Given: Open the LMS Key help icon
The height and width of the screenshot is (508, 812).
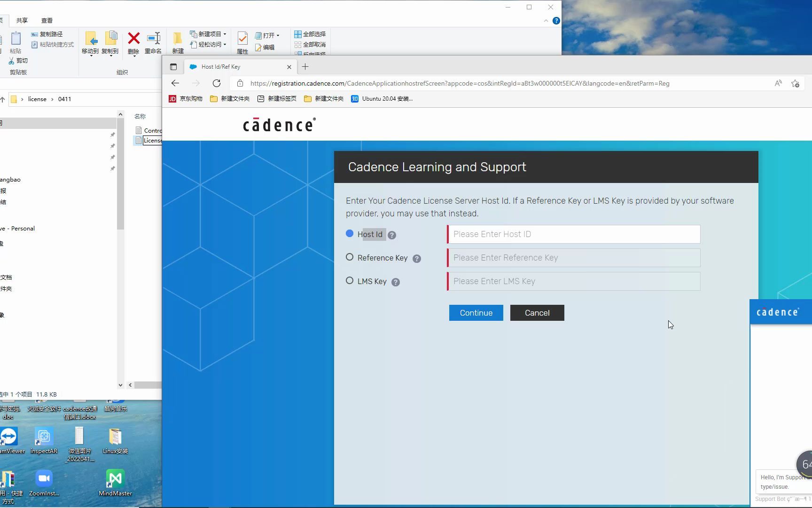Looking at the screenshot, I should tap(396, 282).
